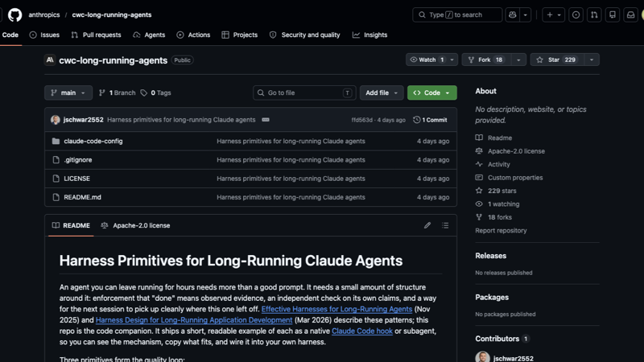Image resolution: width=644 pixels, height=362 pixels.
Task: Switch to the Pull requests tab
Action: pos(96,35)
